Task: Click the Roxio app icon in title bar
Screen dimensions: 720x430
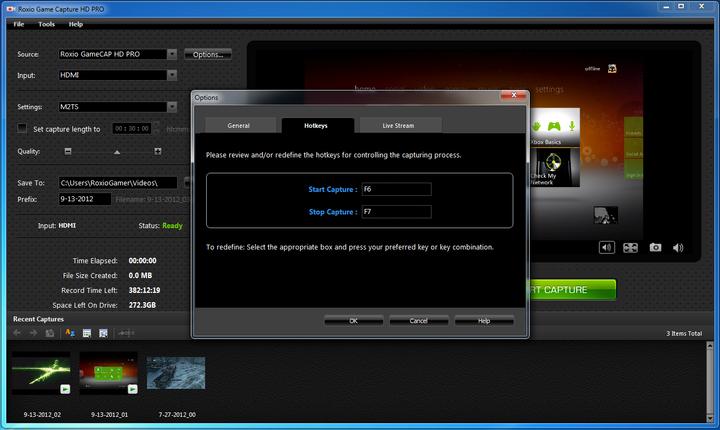Action: pos(10,9)
